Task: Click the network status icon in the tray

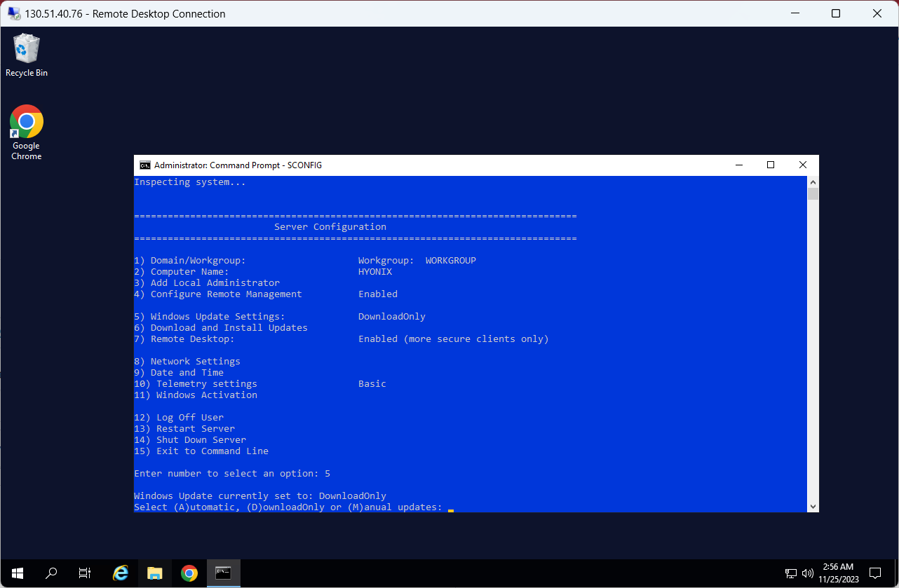Action: pos(791,573)
